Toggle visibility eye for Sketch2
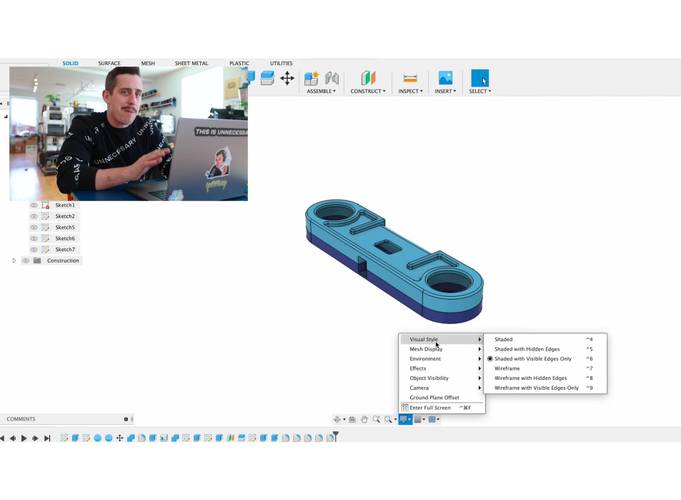681x500 pixels. click(34, 216)
